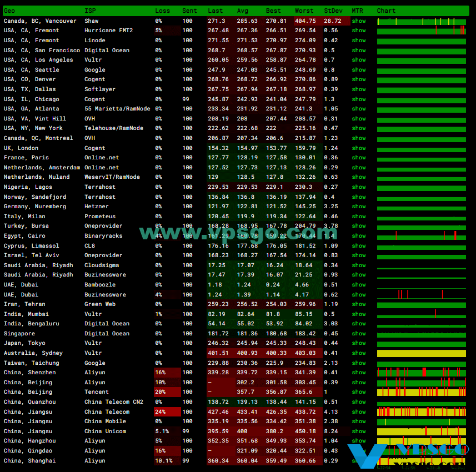Click the "India, Bengaluru" geo cell
Screen dimensions: 476x472
tap(31, 324)
